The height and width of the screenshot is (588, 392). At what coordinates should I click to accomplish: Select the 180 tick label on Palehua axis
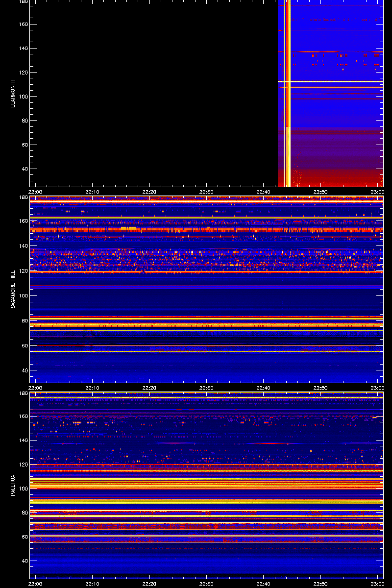coord(24,393)
